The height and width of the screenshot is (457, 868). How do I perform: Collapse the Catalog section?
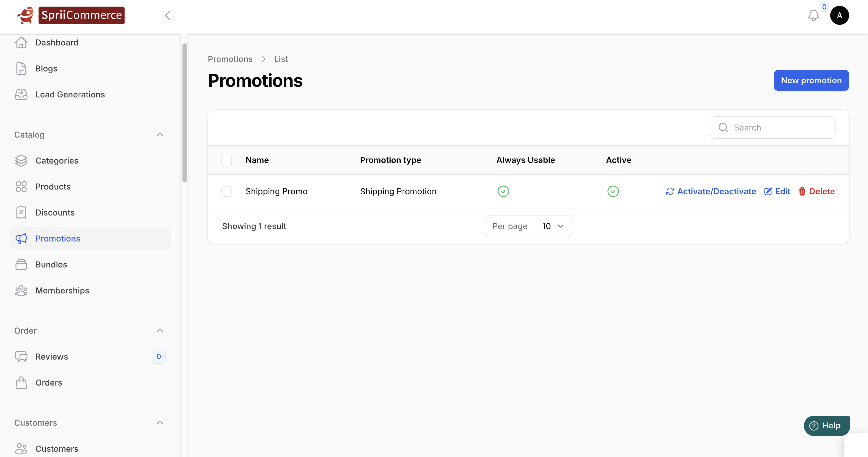tap(160, 134)
